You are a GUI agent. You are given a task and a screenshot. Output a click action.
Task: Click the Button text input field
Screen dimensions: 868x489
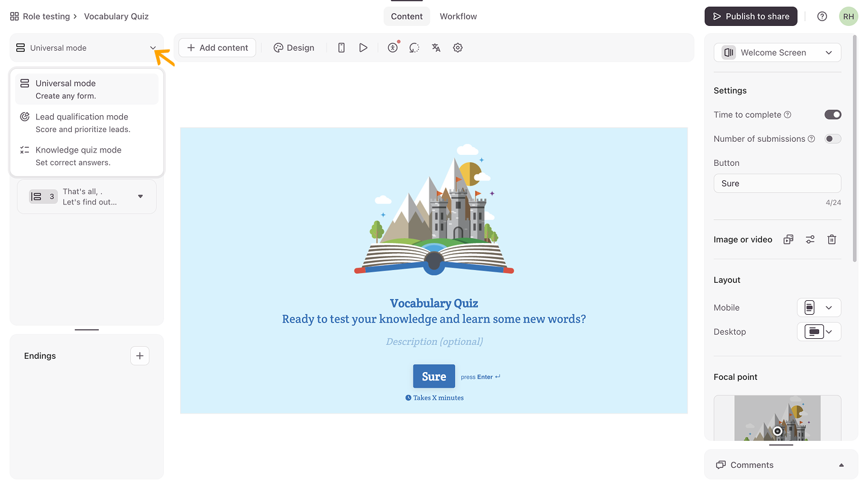[778, 183]
